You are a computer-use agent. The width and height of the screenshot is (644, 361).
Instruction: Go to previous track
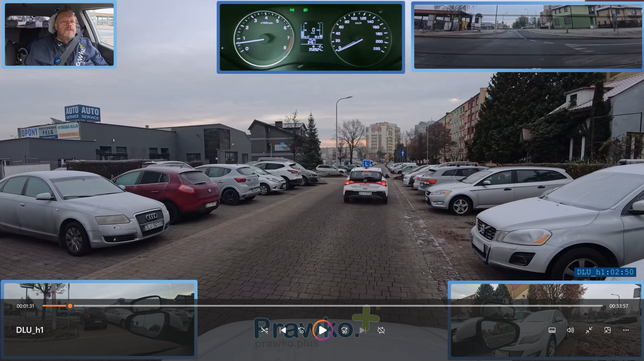tap(283, 330)
